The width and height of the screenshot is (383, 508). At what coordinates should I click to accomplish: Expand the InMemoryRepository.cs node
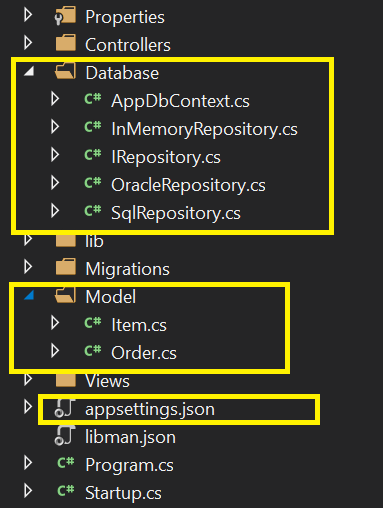[x=55, y=127]
